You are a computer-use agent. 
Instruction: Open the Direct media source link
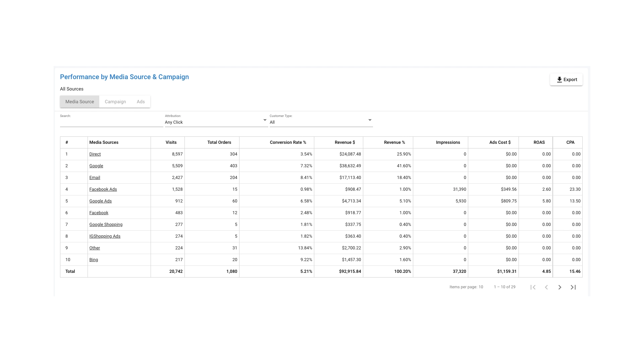coord(95,154)
